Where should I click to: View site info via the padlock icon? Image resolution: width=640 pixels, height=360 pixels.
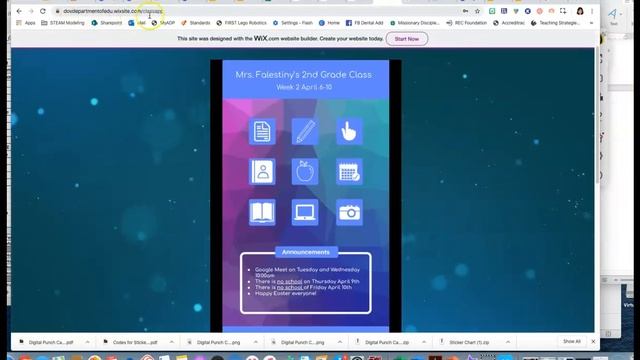tap(57, 11)
